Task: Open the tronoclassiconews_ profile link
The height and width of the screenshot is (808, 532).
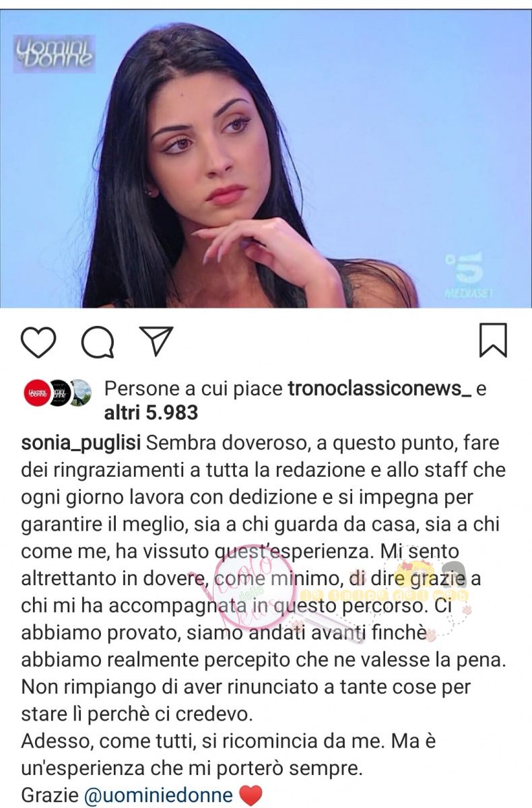Action: tap(379, 389)
